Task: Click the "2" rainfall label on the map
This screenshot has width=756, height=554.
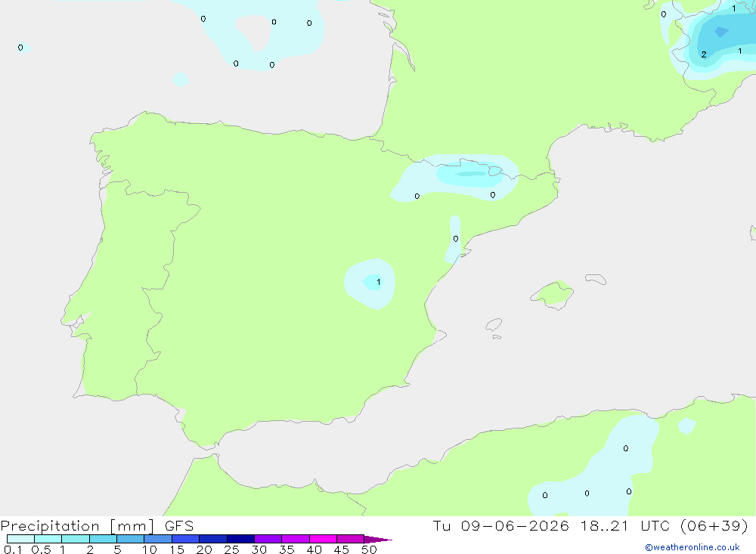Action: click(x=704, y=54)
